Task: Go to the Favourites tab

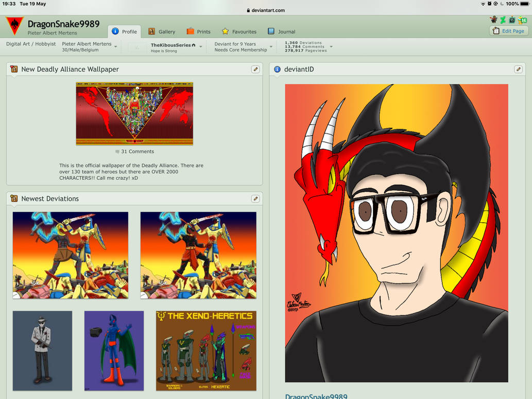Action: pos(239,31)
